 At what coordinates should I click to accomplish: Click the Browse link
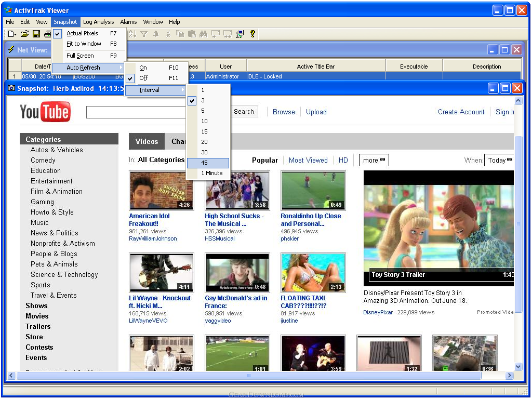pos(284,112)
